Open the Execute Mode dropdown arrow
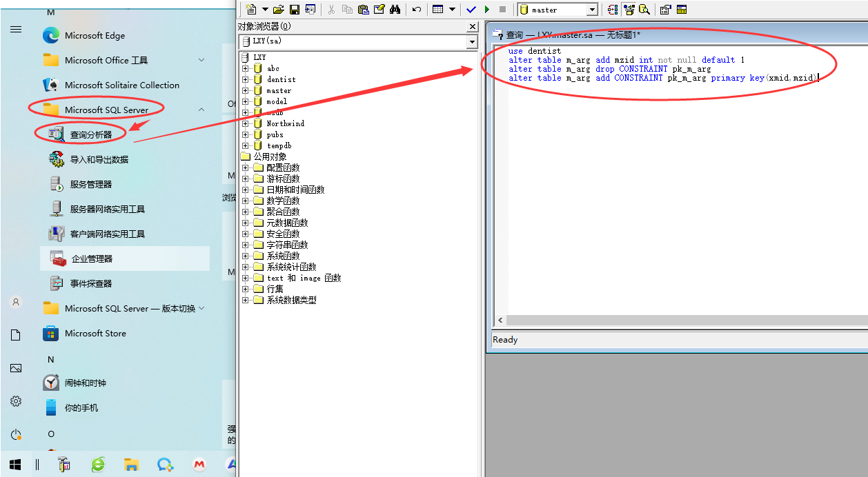This screenshot has width=868, height=477. pos(452,10)
